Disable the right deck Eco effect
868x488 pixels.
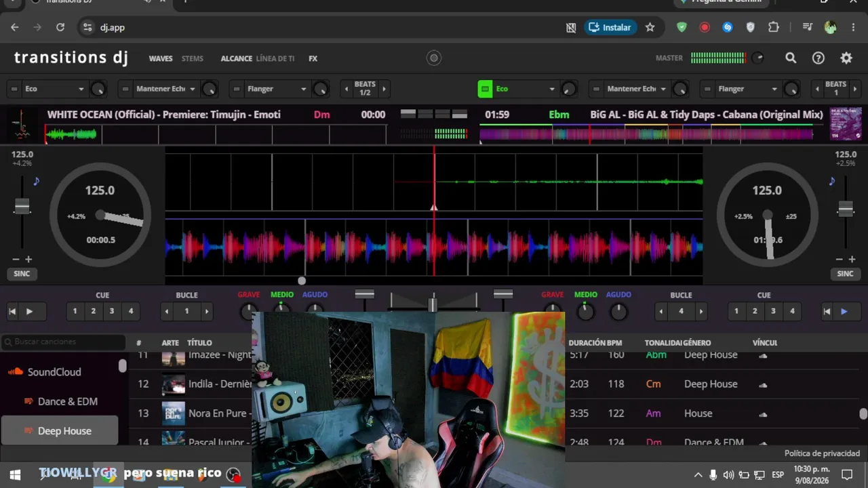485,89
